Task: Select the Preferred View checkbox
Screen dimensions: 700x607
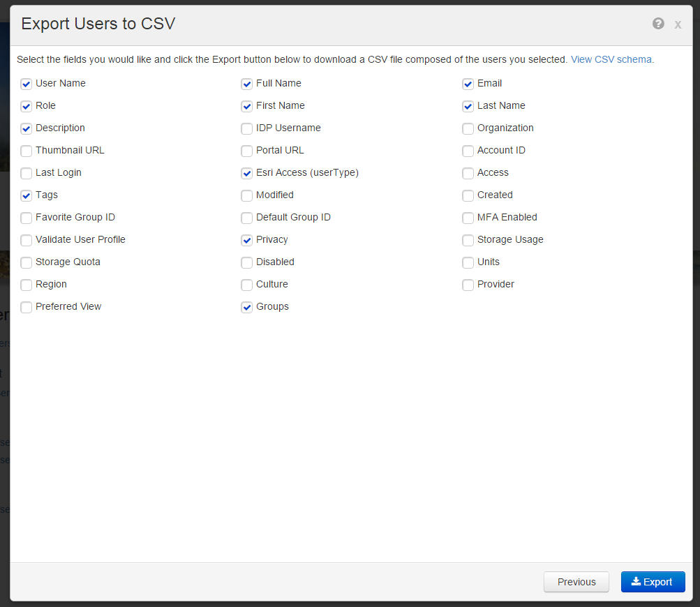Action: 27,308
